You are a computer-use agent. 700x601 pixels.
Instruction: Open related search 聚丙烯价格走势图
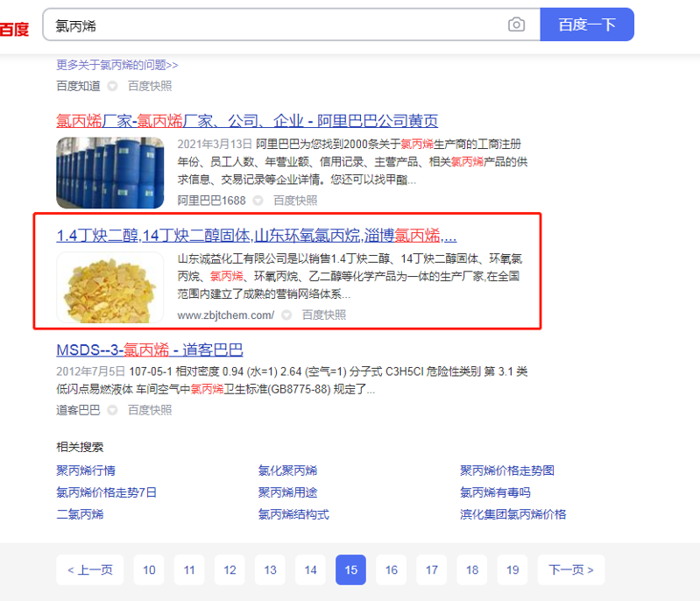506,470
